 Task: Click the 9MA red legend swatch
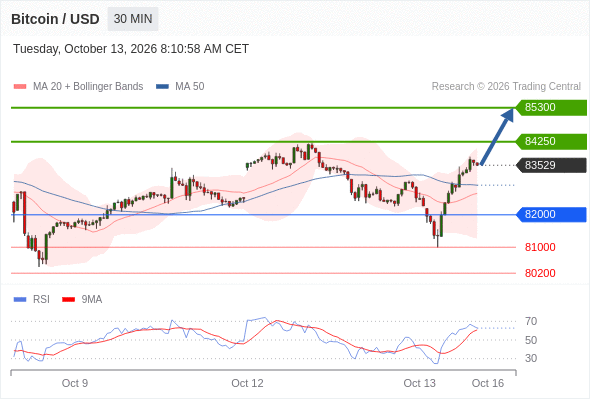[x=68, y=300]
